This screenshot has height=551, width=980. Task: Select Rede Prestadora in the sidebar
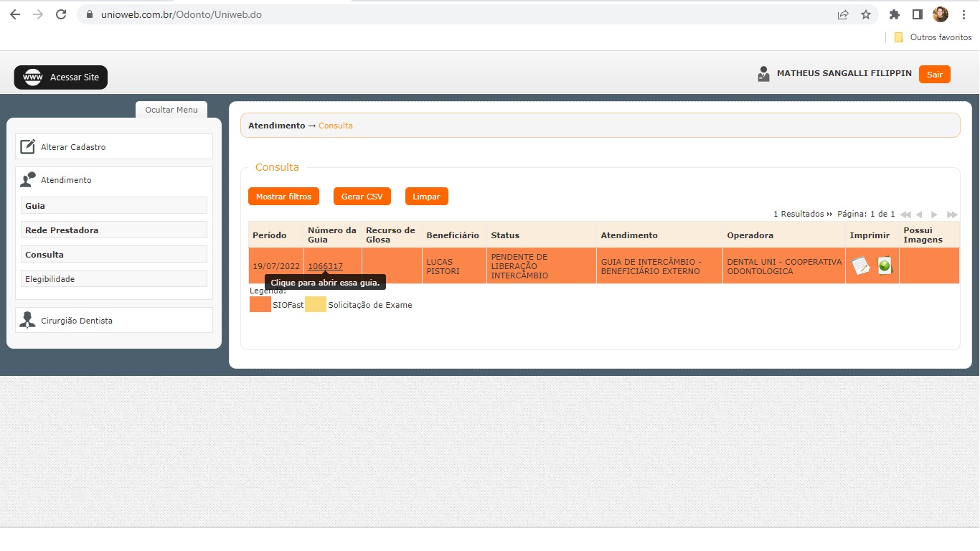click(x=62, y=230)
